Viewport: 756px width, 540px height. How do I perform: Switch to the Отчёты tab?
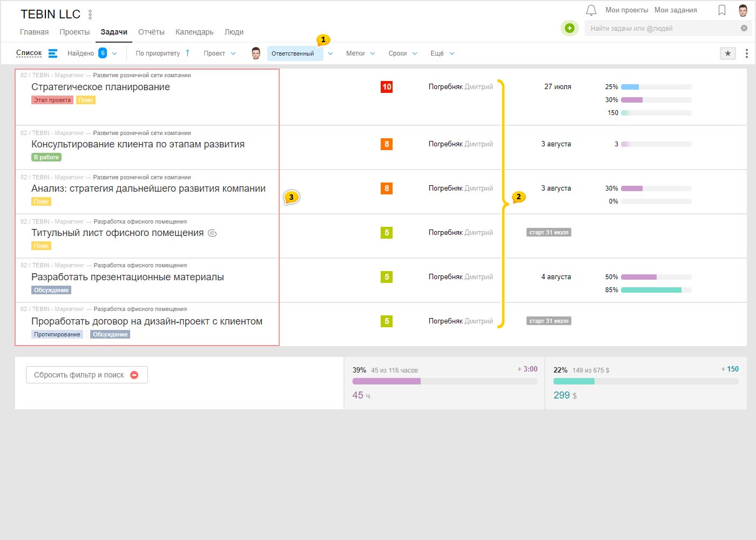[x=151, y=32]
